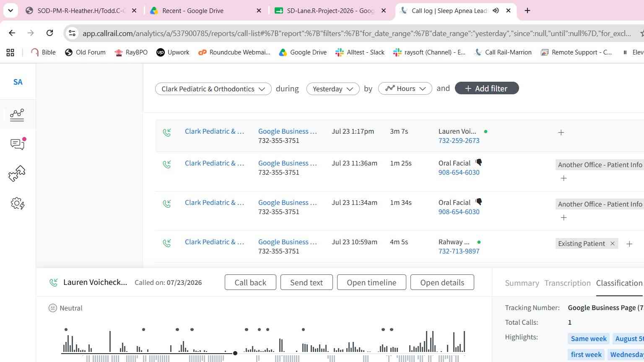Click the Open timeline button
The width and height of the screenshot is (644, 362).
[x=371, y=282]
